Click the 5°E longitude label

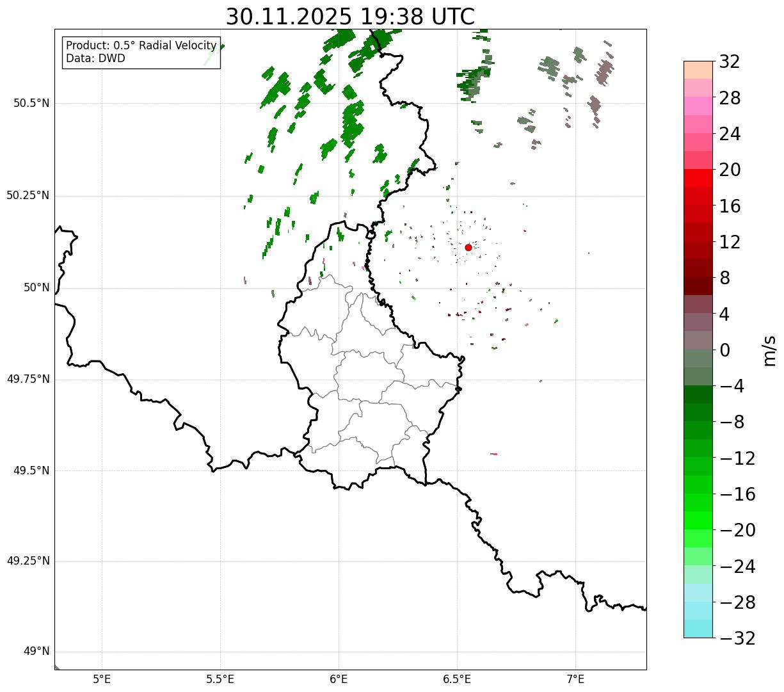click(x=102, y=679)
